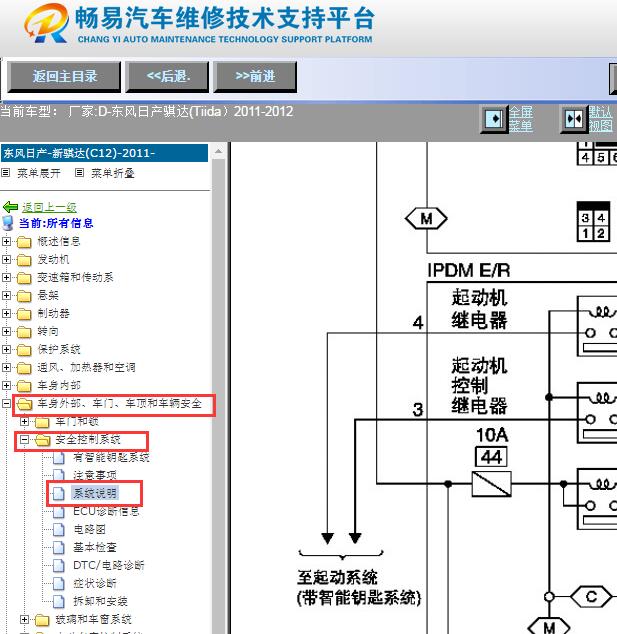
Task: Select 东风日产-新骐达(C12)-2011- header
Action: [x=104, y=153]
